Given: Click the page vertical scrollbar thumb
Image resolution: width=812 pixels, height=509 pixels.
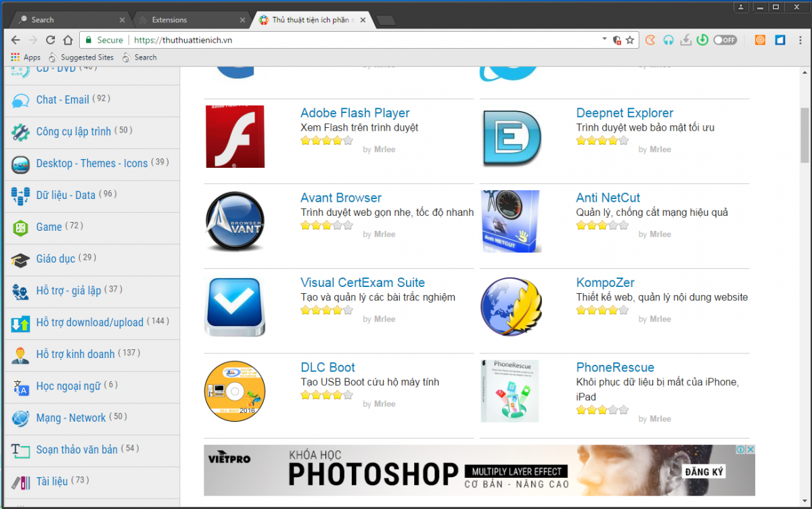Looking at the screenshot, I should [x=805, y=134].
